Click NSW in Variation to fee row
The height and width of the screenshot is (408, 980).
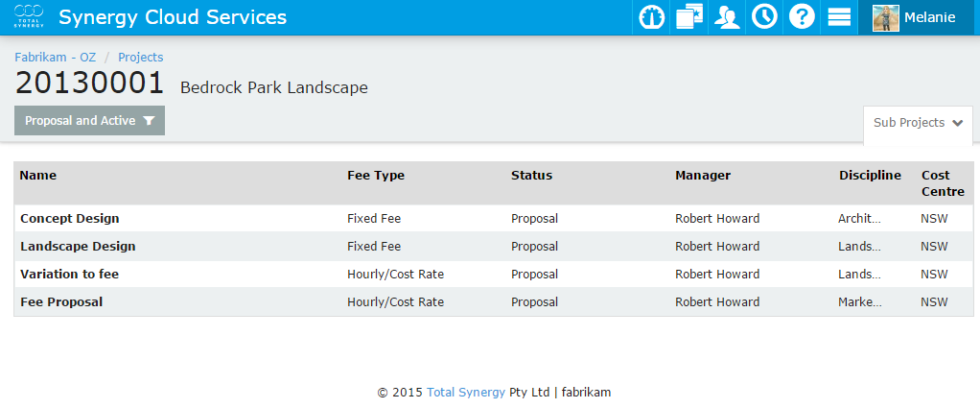pos(934,275)
